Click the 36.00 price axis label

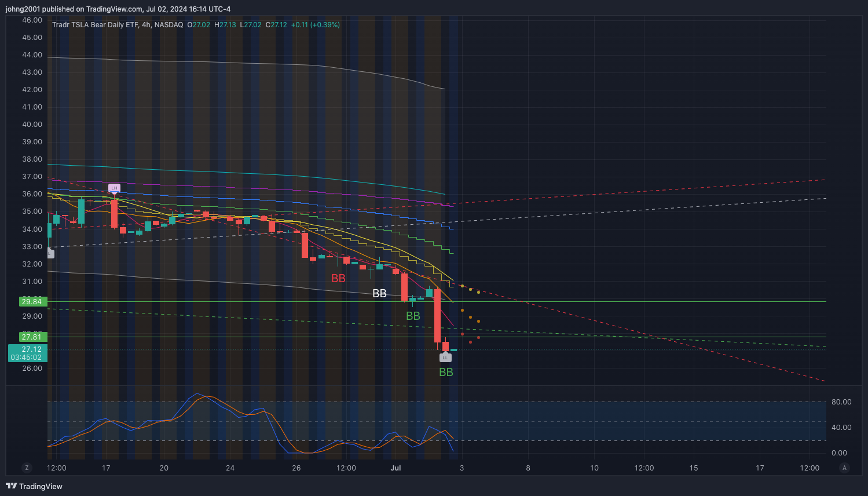32,194
